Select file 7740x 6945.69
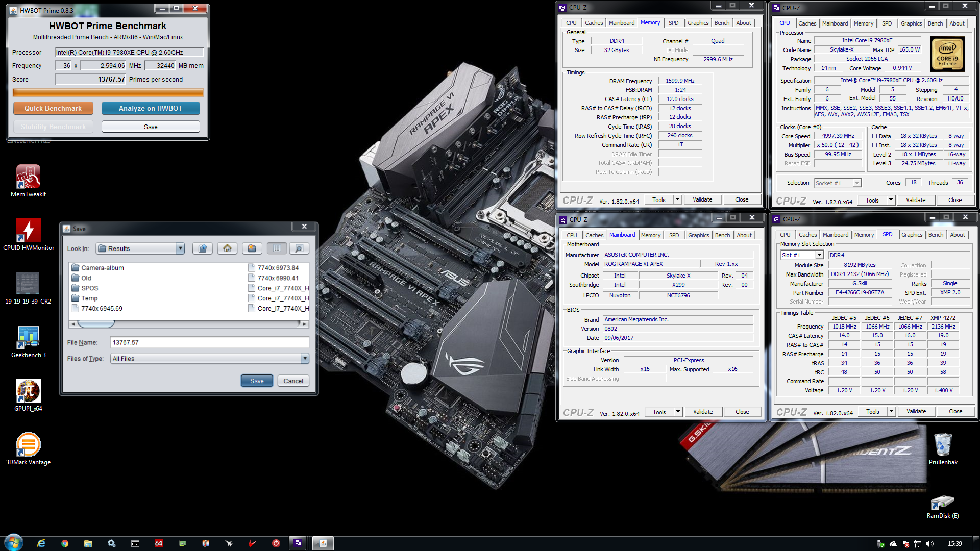This screenshot has height=551, width=980. (x=97, y=309)
